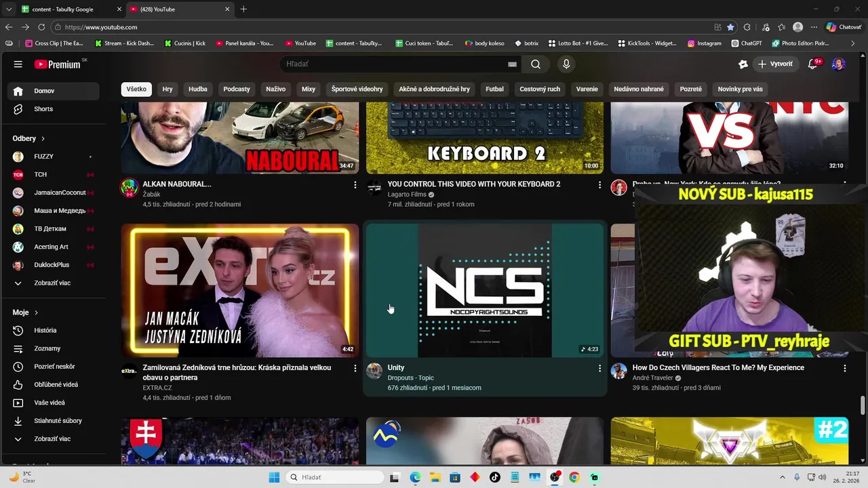Select the Futbal filter chip
The height and width of the screenshot is (488, 868).
pyautogui.click(x=495, y=89)
